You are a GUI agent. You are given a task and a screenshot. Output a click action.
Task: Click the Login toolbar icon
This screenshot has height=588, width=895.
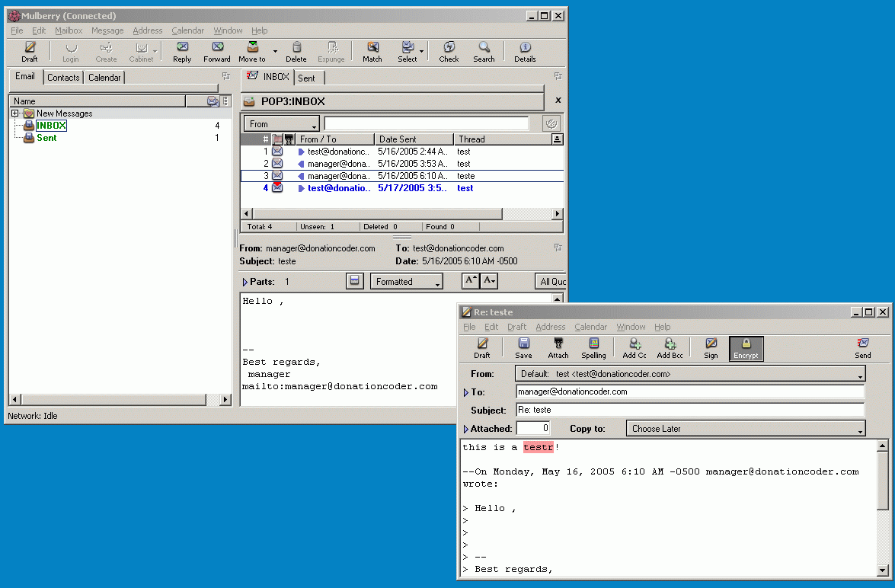71,51
